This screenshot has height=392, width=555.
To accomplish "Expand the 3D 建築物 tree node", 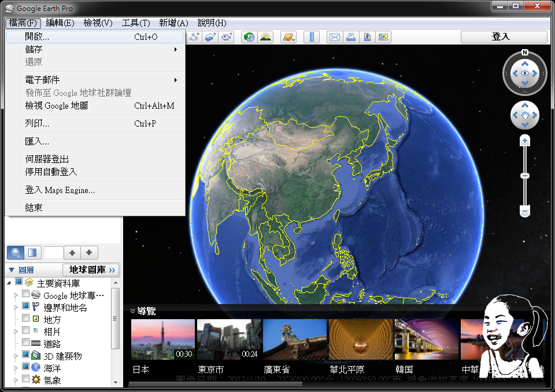I will pyautogui.click(x=16, y=356).
